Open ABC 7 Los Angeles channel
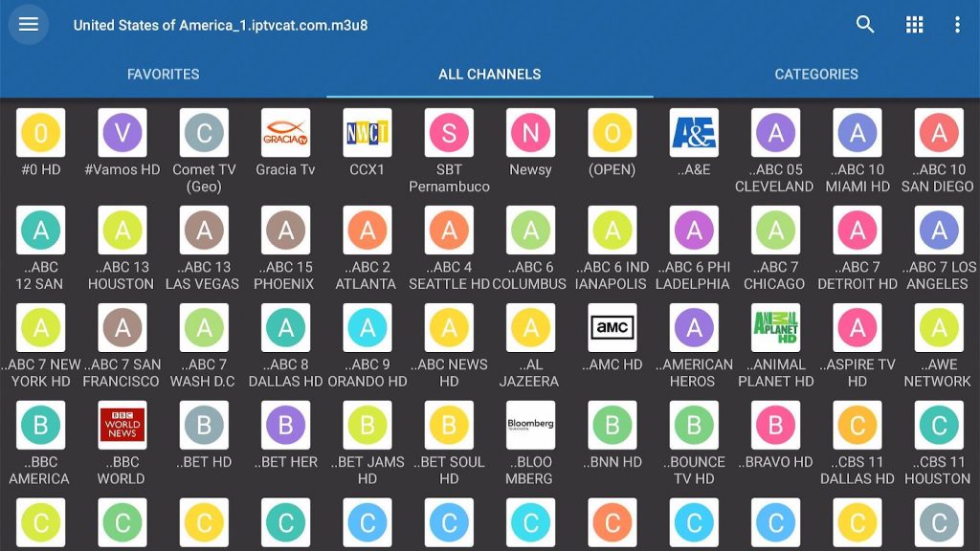980x551 pixels. tap(939, 231)
